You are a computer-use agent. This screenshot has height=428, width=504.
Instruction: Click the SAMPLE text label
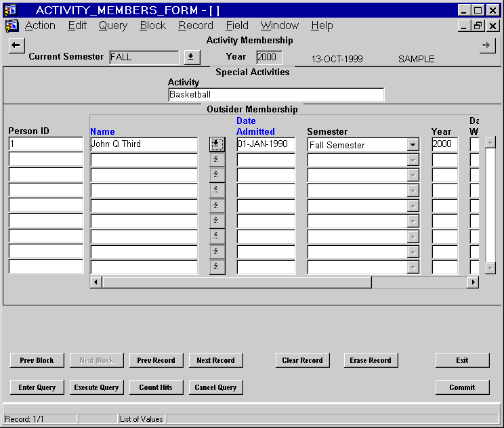tap(416, 59)
